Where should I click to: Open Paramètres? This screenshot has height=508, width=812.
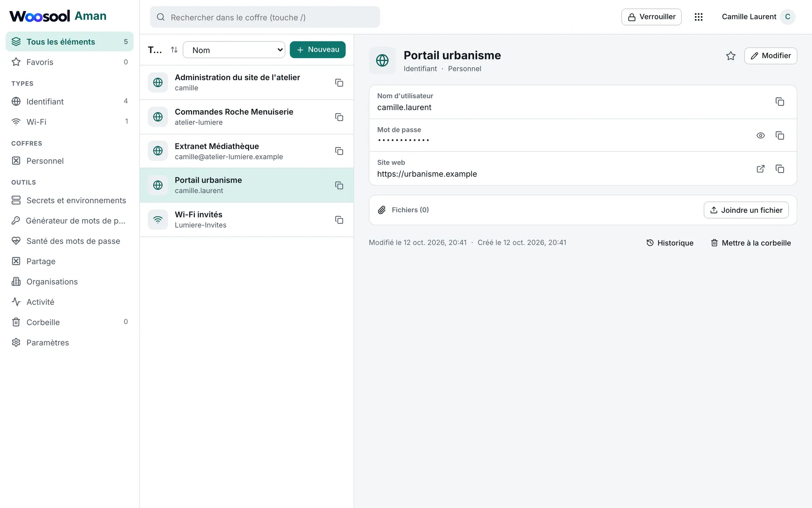(69, 342)
